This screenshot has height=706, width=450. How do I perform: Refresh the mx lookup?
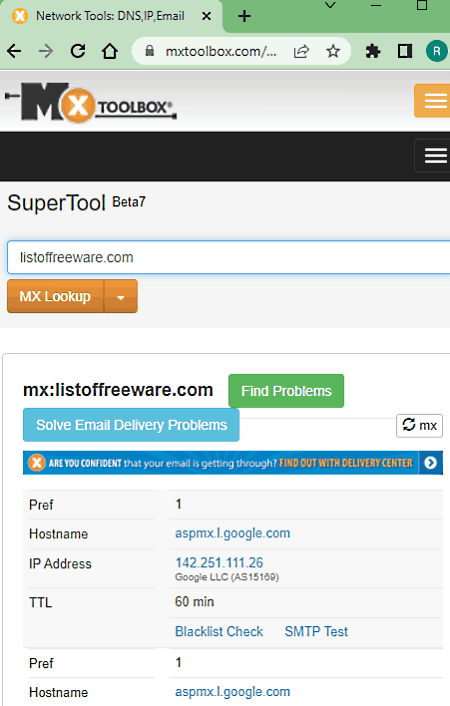(x=419, y=425)
